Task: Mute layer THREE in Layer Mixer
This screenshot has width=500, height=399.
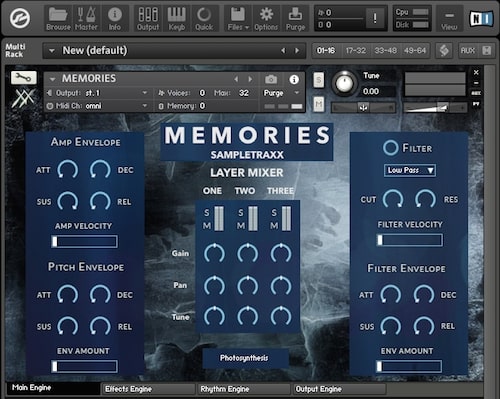Action: [274, 226]
